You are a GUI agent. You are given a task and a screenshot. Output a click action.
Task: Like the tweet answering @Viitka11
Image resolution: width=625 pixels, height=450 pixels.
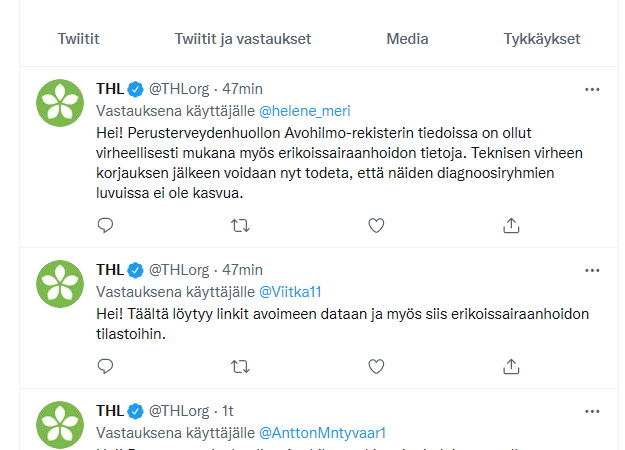(x=376, y=366)
